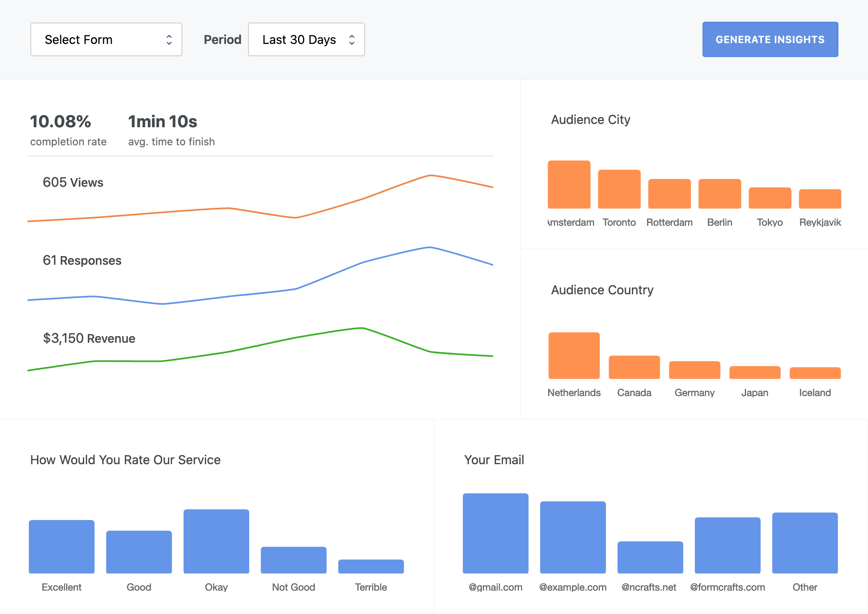Click the Generate Insights button

pos(770,39)
